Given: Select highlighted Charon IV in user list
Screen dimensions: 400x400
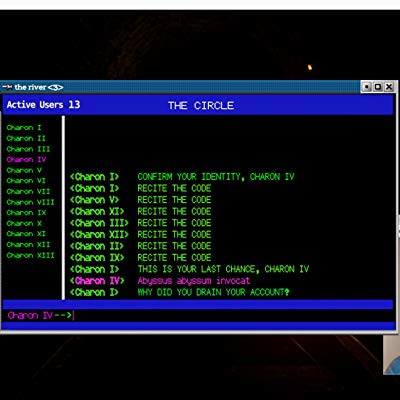Looking at the screenshot, I should [x=26, y=160].
